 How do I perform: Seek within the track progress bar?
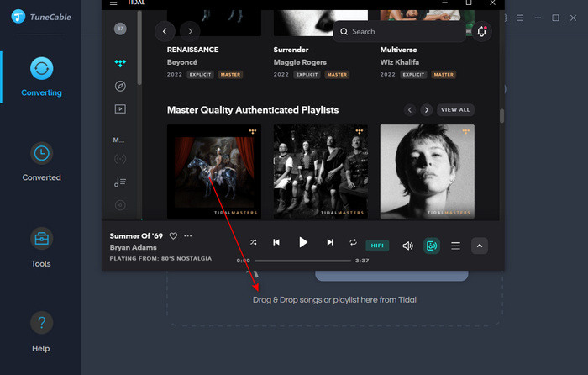coord(303,261)
